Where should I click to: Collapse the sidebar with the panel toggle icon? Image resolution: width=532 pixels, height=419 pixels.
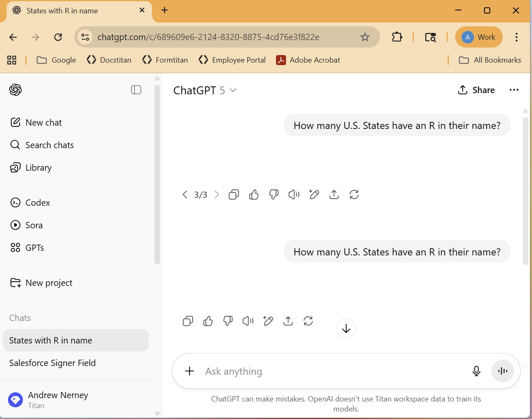pyautogui.click(x=136, y=90)
